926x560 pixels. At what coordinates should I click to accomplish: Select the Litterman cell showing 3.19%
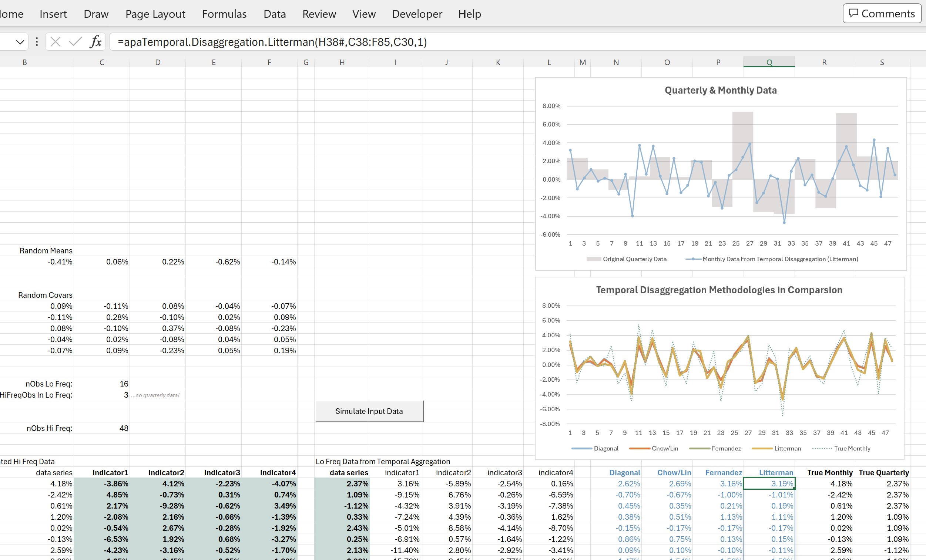(769, 484)
